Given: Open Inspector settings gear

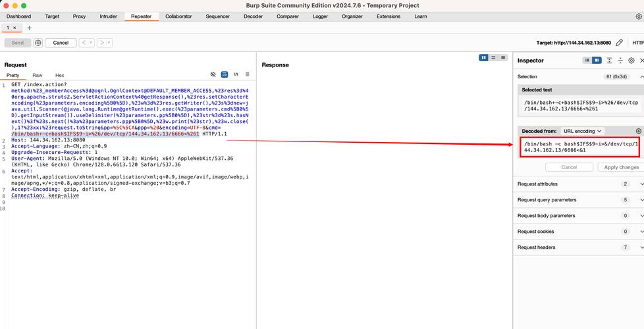Looking at the screenshot, I should 631,61.
